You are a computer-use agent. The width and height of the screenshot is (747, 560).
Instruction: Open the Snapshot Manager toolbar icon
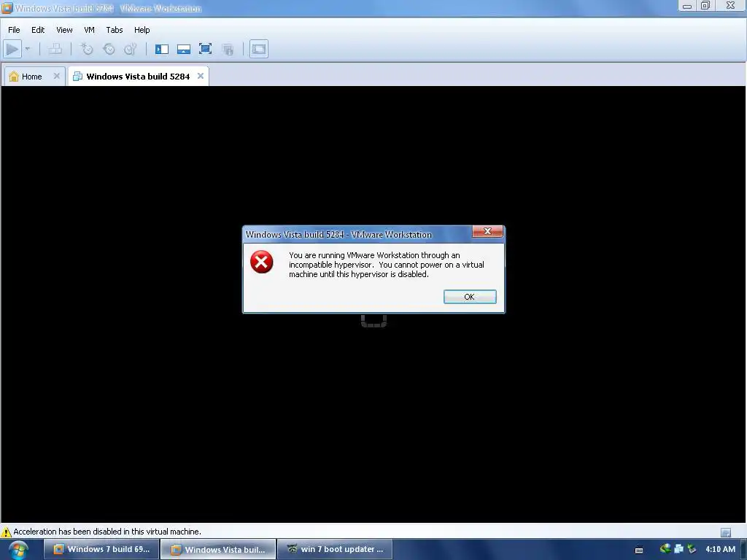pyautogui.click(x=130, y=49)
